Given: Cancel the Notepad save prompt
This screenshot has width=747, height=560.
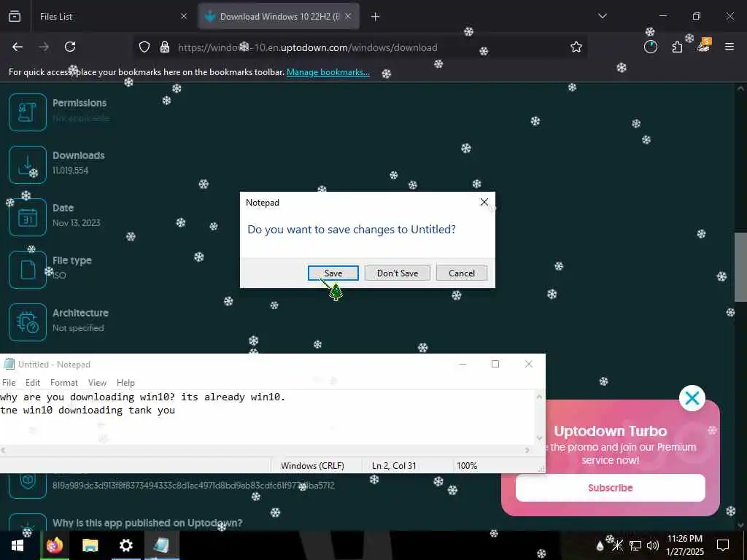Looking at the screenshot, I should 462,273.
